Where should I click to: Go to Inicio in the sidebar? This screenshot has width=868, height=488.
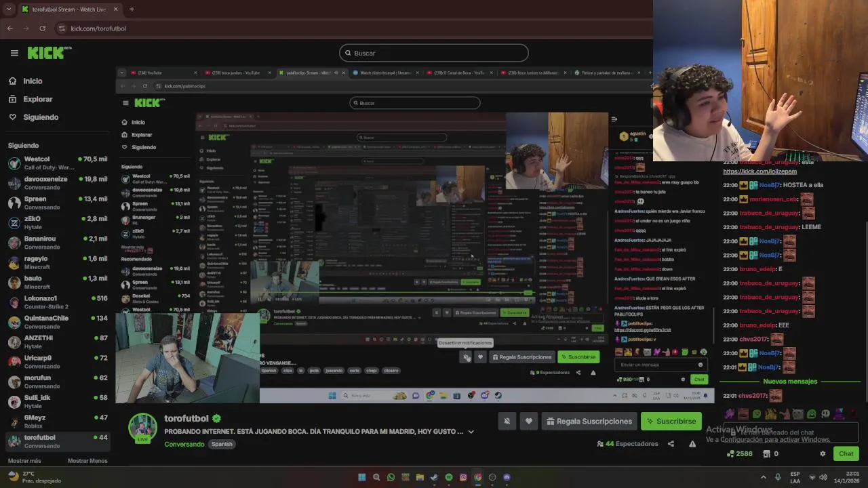coord(33,81)
